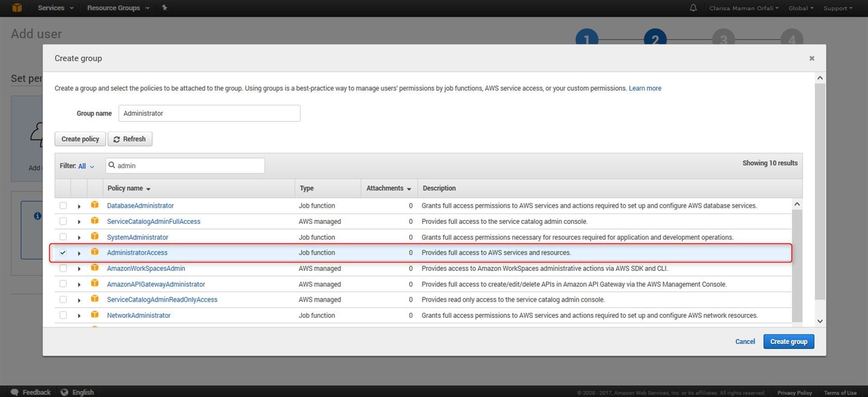Open the Global region menu

pos(801,8)
